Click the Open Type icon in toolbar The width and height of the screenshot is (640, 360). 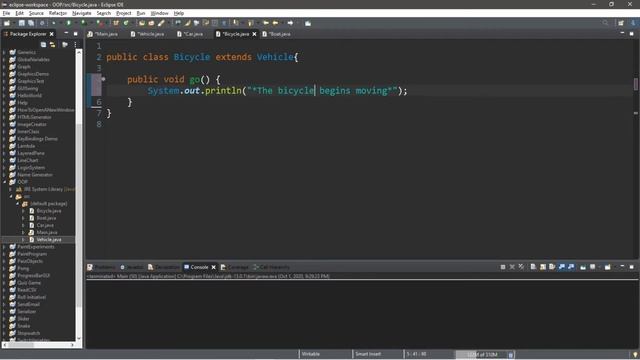click(x=142, y=23)
